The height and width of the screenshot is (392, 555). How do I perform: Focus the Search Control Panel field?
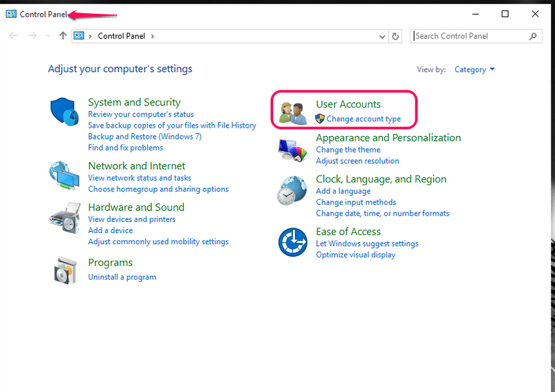(x=476, y=36)
